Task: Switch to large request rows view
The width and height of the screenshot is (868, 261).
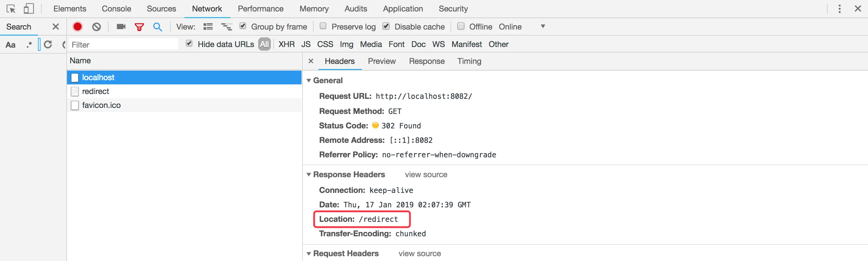Action: point(208,27)
